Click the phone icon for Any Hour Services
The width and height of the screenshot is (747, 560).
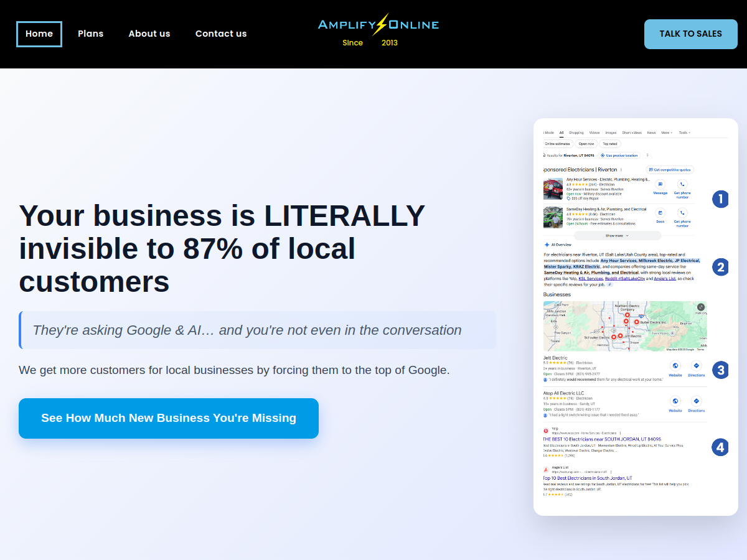(682, 184)
